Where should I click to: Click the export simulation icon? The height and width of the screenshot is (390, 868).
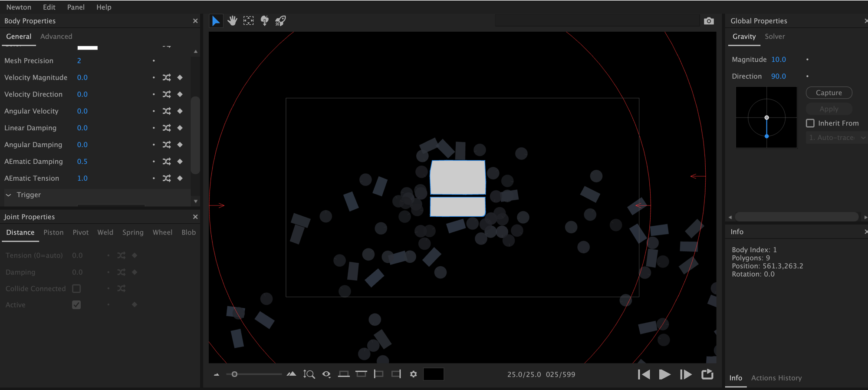pyautogui.click(x=707, y=374)
